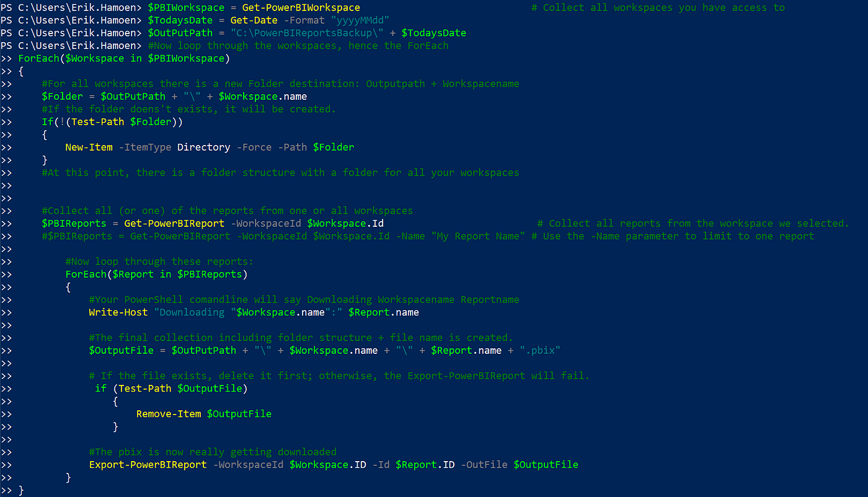Select the comment 'At this point, there is a folder structure'

pos(280,172)
